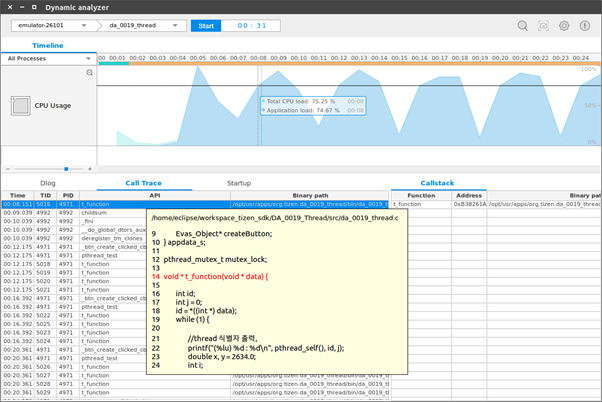Switch to the Startup tab

[239, 183]
